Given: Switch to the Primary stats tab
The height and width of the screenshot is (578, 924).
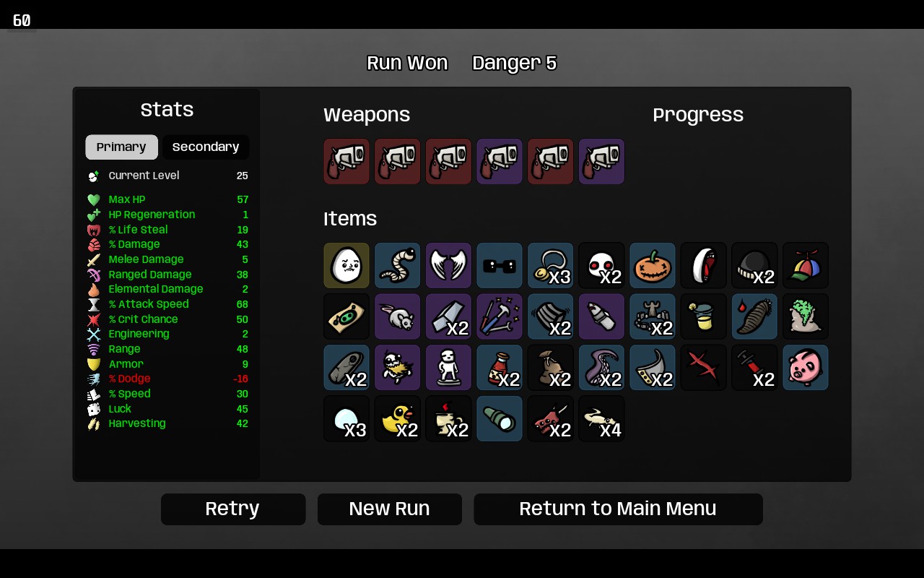Looking at the screenshot, I should (x=121, y=147).
